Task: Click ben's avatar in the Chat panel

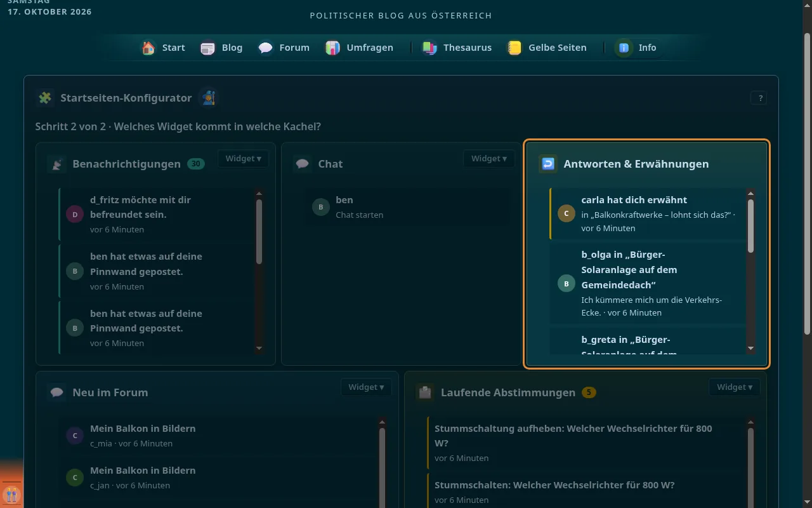Action: (321, 207)
